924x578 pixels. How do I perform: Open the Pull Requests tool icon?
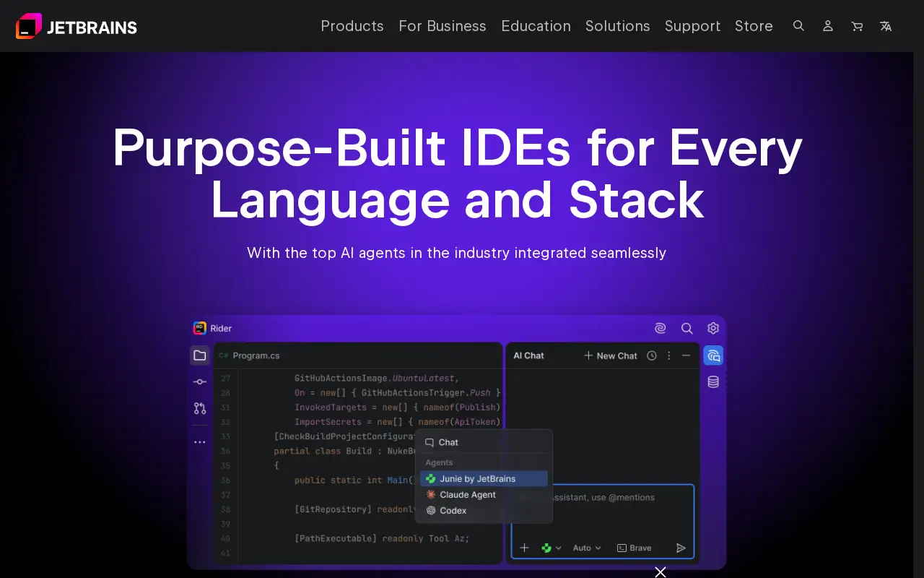[x=200, y=408]
